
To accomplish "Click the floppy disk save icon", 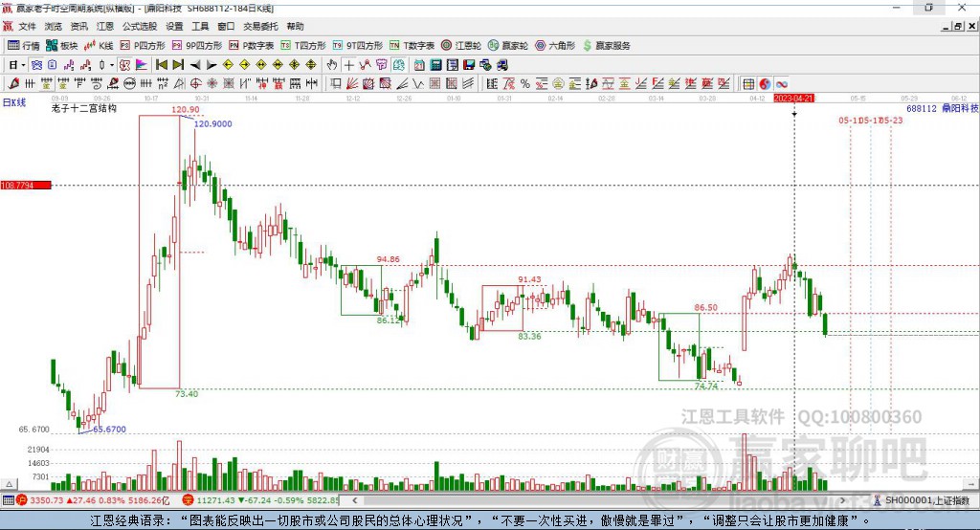I will [x=469, y=65].
